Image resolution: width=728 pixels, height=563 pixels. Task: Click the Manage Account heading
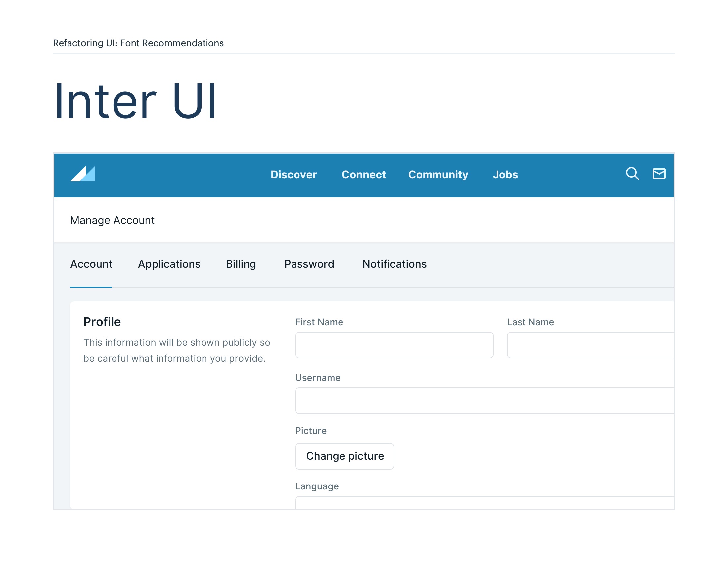click(x=112, y=220)
